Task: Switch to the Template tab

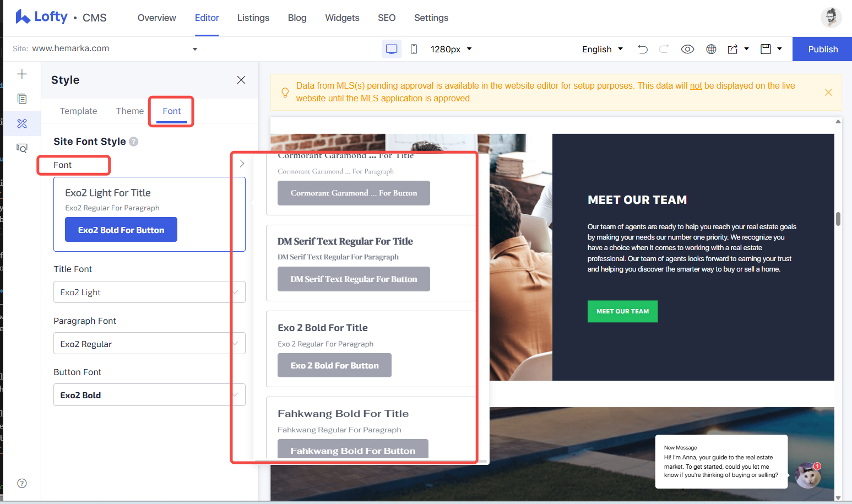Action: [x=78, y=111]
